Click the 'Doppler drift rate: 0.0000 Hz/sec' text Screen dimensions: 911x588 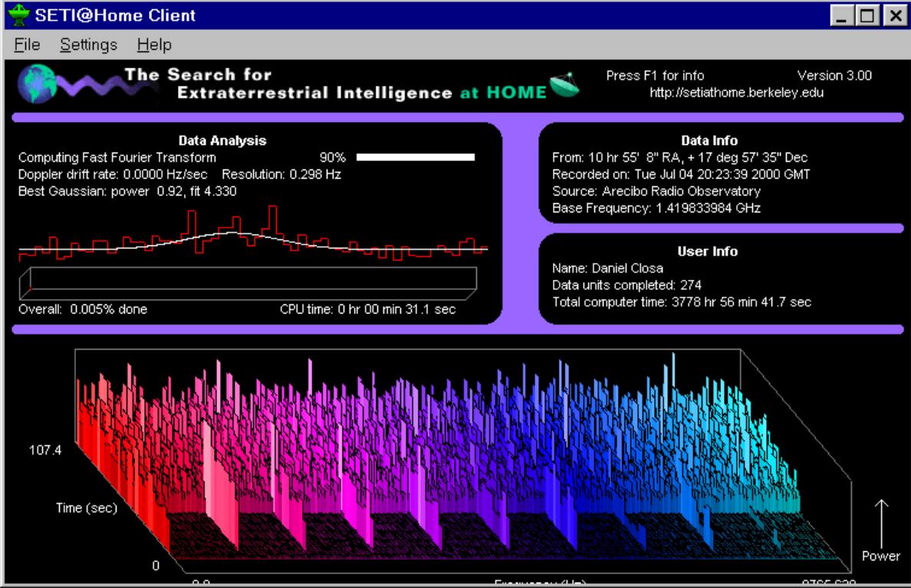point(113,174)
